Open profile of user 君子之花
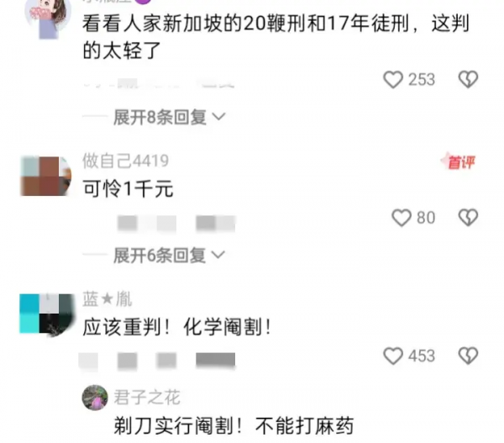Screen dimensions: 504x443 tap(147, 398)
